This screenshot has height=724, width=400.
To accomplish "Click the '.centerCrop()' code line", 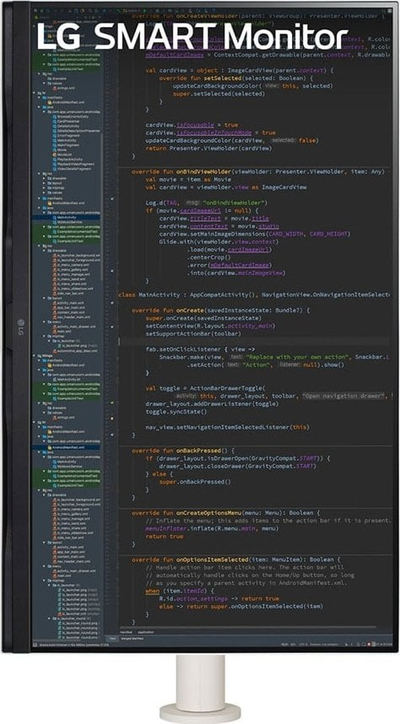I will click(x=209, y=257).
